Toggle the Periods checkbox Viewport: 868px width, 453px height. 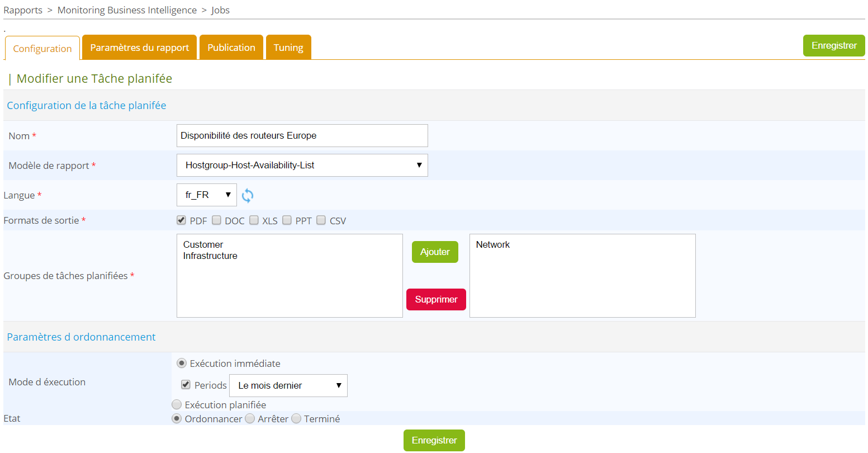186,385
